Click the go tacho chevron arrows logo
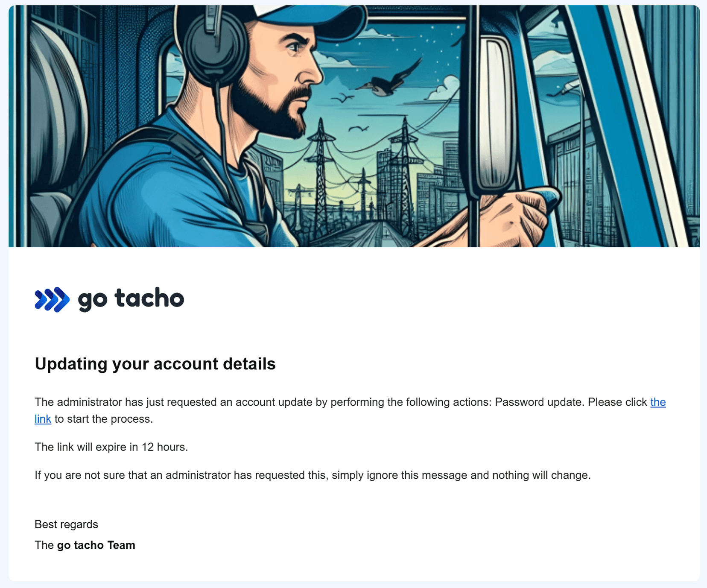 pos(52,299)
